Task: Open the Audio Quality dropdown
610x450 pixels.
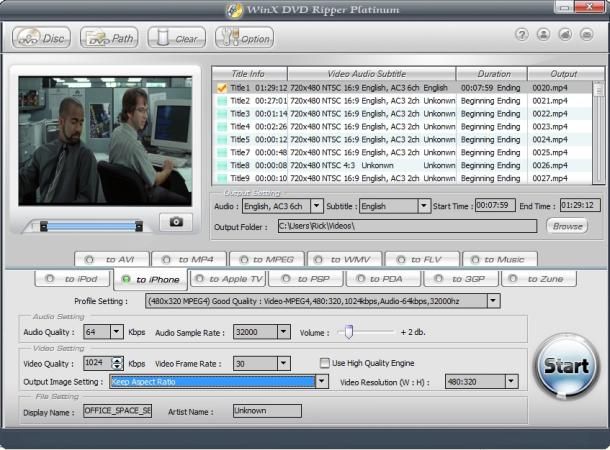Action: 117,332
